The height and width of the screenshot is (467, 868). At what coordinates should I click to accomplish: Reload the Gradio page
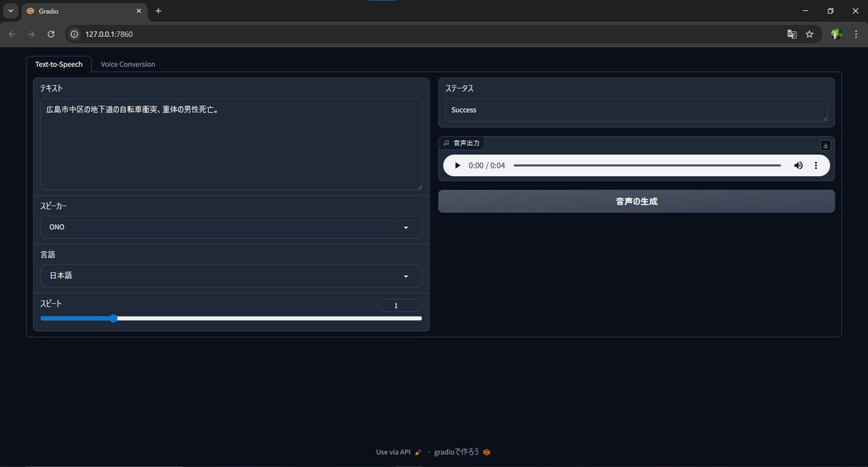point(51,34)
